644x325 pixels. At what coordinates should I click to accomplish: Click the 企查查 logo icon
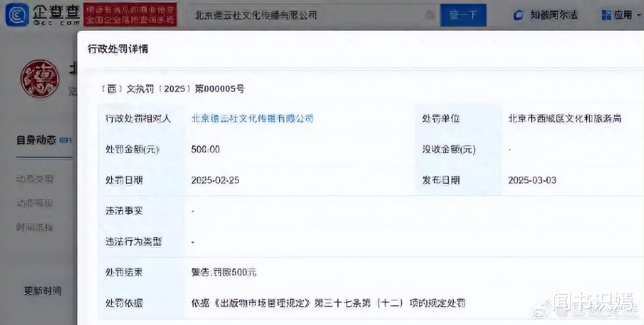pos(17,14)
